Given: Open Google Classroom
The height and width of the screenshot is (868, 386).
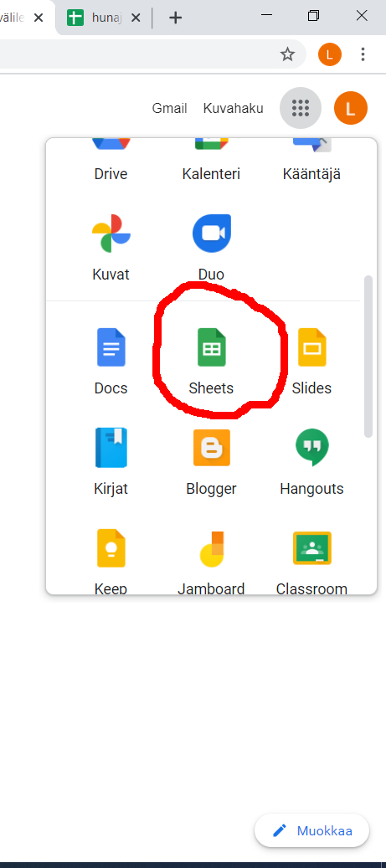Looking at the screenshot, I should coord(311,561).
